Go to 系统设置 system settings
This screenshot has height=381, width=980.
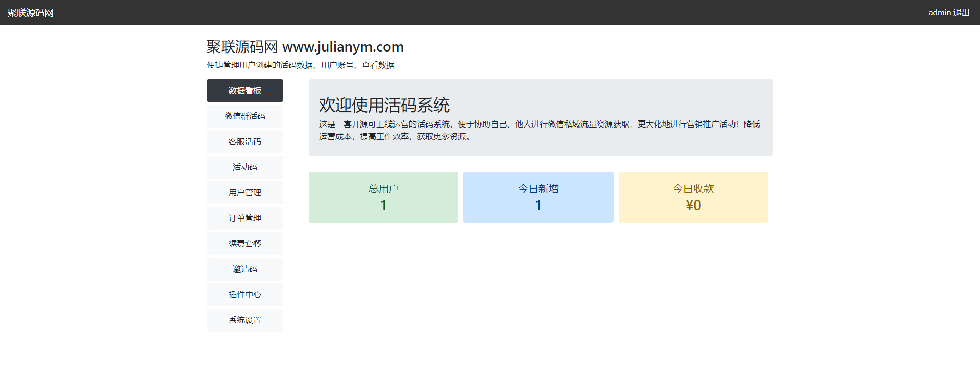(x=245, y=320)
